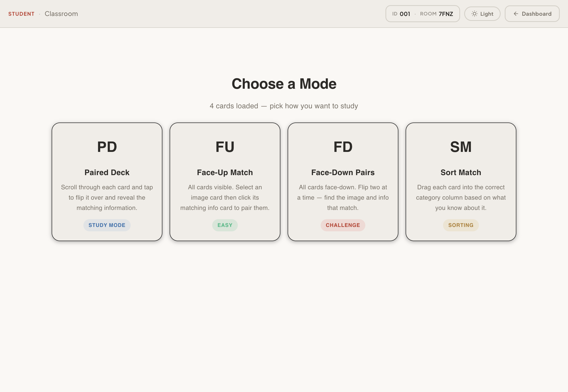Click the back arrow icon beside Dashboard
This screenshot has height=392, width=568.
click(x=516, y=14)
